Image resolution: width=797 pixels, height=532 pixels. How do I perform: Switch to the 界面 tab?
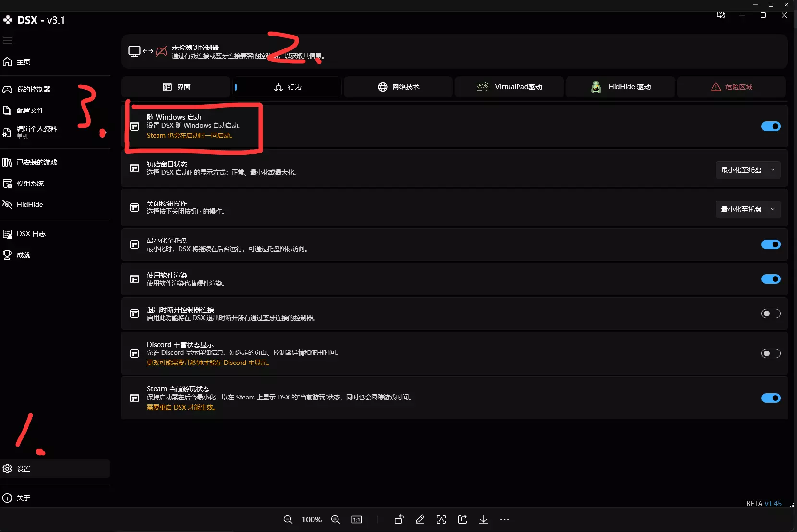tap(176, 87)
